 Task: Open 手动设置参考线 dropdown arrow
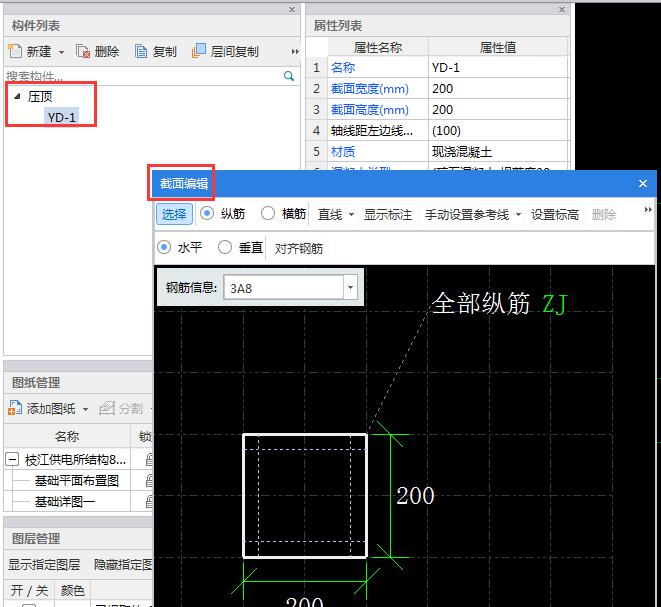coord(518,215)
